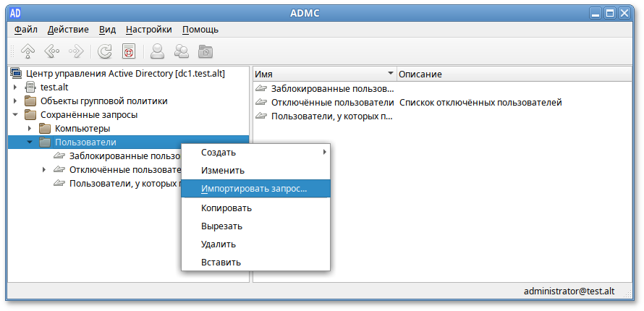Screen dimensions: 644x311
Task: Click the AD application icon in title bar
Action: coord(15,13)
